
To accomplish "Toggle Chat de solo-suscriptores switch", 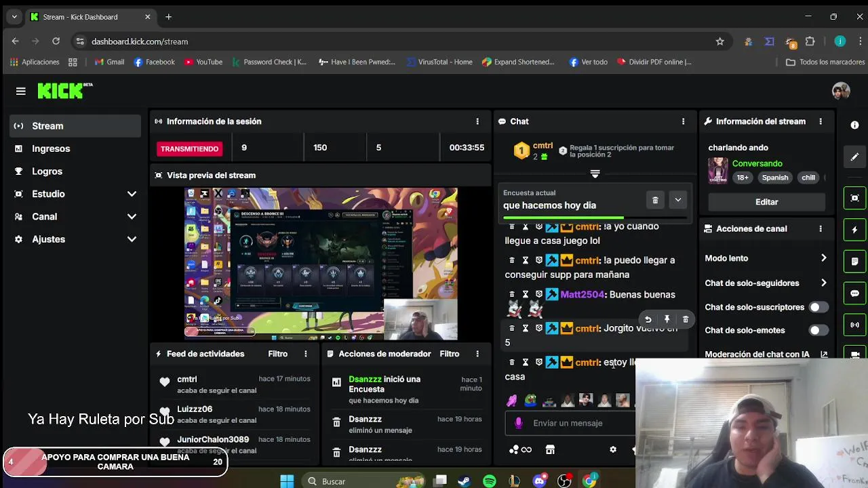I will point(818,307).
